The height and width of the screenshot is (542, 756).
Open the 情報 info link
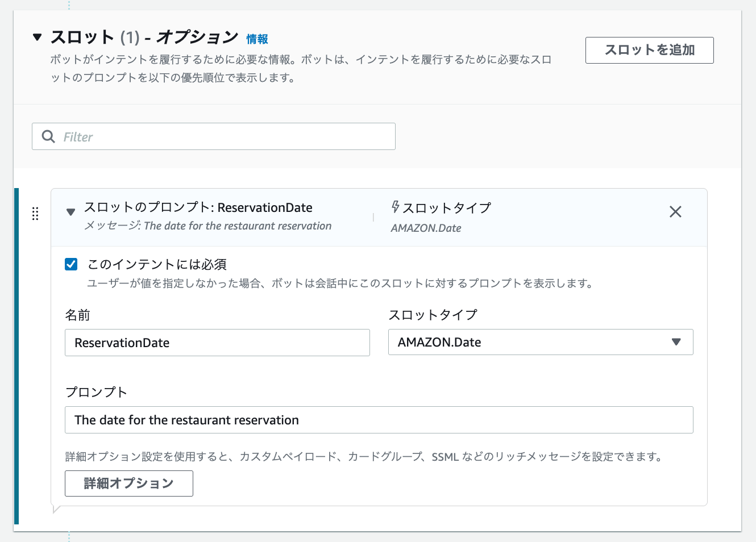click(257, 39)
